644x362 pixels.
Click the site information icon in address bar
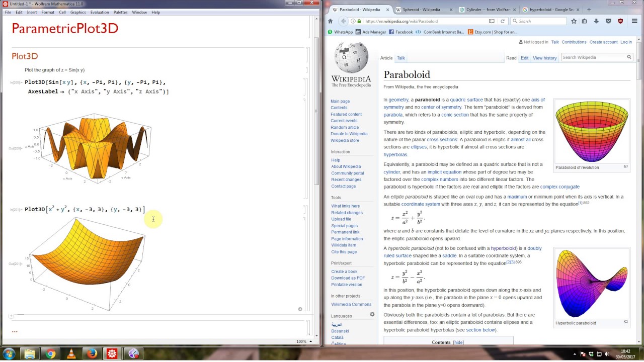tap(353, 21)
